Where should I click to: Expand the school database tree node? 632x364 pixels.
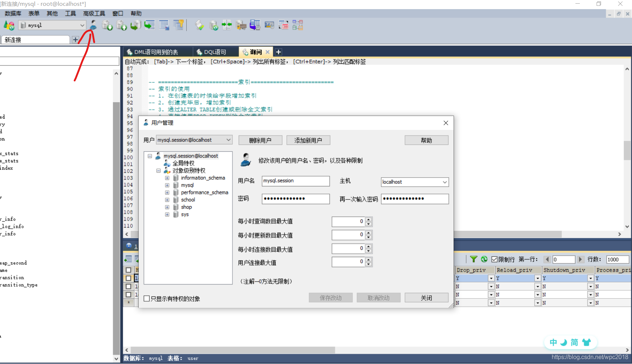(x=167, y=200)
